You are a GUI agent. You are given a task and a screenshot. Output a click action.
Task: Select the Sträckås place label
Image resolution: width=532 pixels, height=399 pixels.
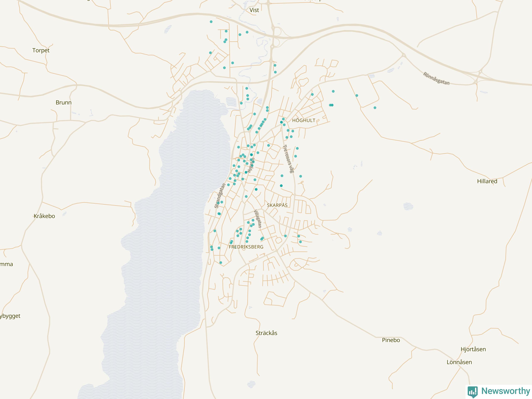tap(266, 333)
